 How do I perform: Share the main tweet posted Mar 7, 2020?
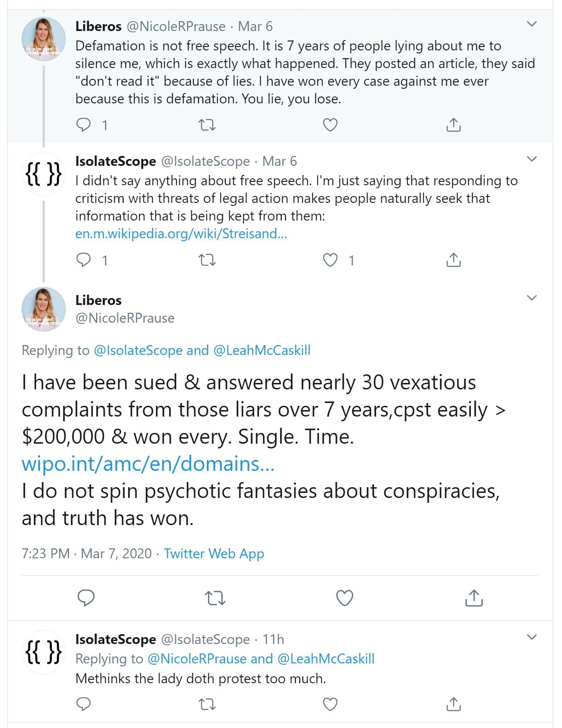click(474, 598)
